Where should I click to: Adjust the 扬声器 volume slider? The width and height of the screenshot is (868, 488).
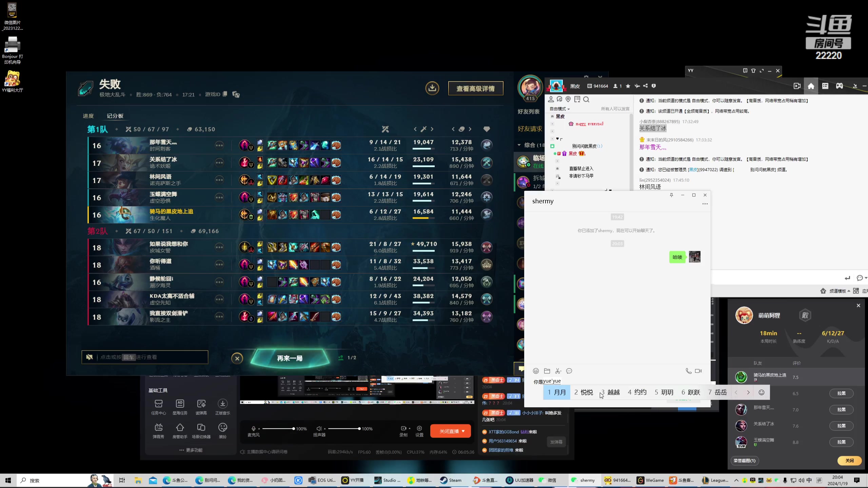[344, 429]
